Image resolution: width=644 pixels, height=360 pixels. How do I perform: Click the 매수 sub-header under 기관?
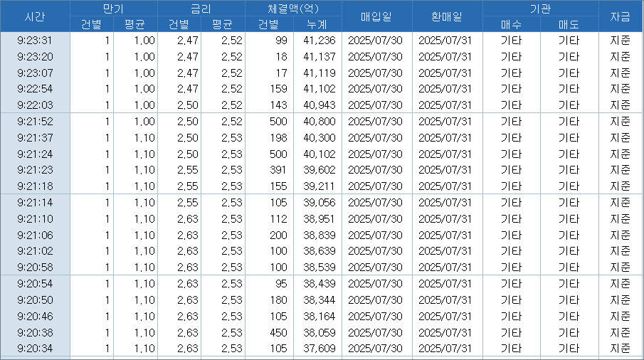point(511,24)
